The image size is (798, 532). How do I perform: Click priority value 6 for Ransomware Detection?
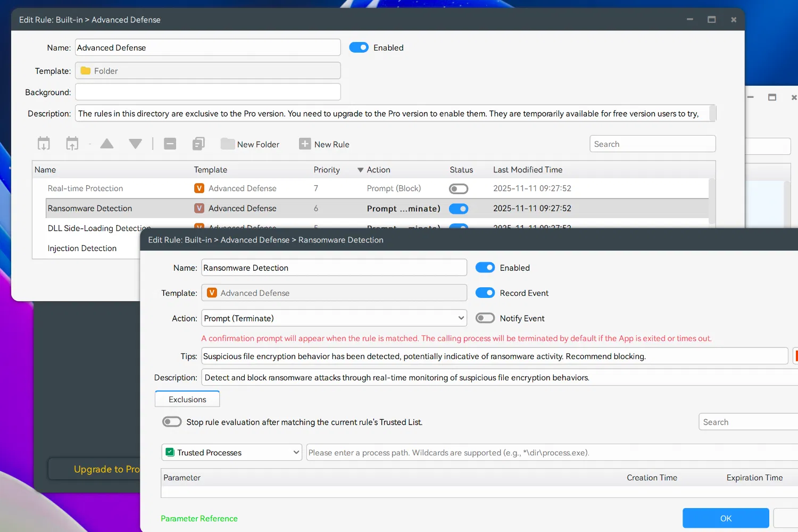pyautogui.click(x=316, y=209)
